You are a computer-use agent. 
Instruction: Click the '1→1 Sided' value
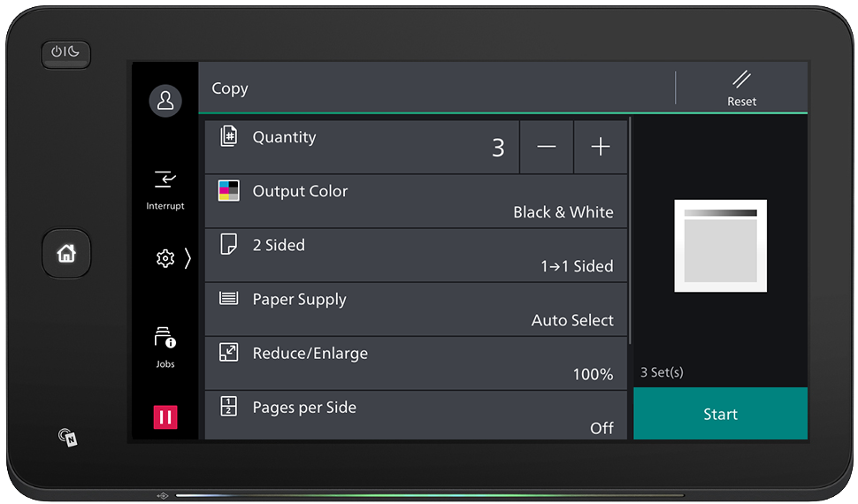[x=577, y=266]
